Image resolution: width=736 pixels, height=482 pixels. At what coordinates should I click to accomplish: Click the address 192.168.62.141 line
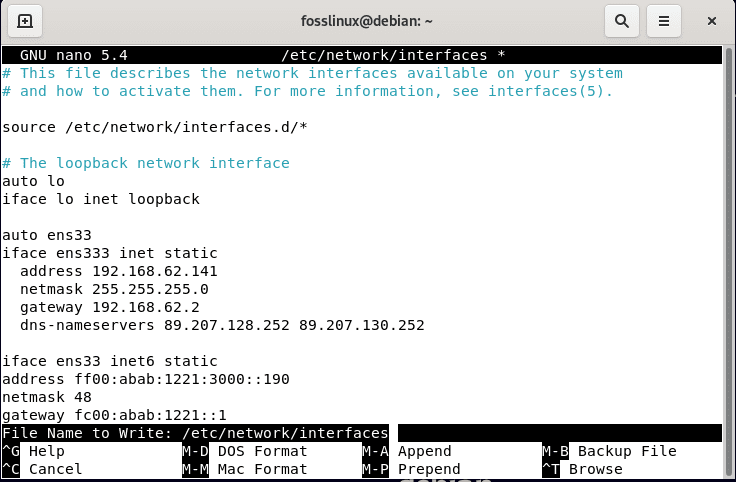[118, 271]
